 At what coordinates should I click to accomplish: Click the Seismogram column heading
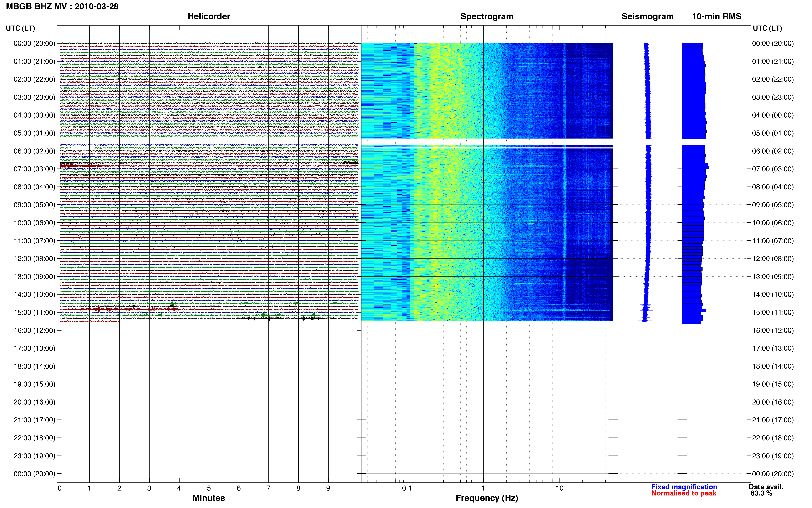coord(647,16)
